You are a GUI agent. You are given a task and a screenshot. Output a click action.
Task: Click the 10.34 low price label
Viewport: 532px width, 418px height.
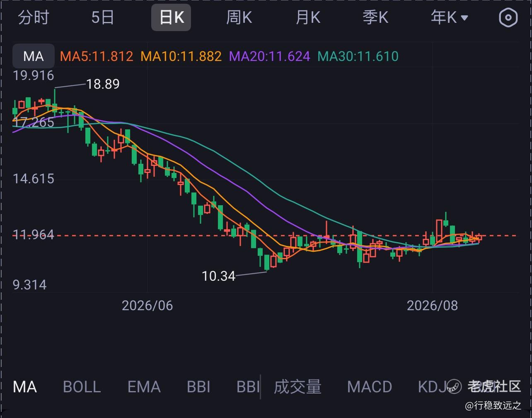[218, 276]
